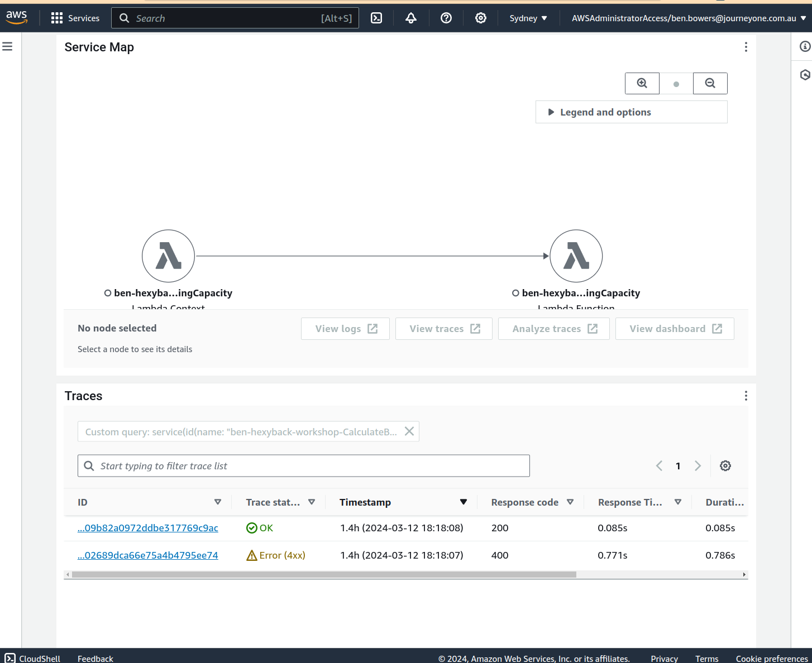Click the Error (4xx) status cell
Image resolution: width=812 pixels, height=663 pixels.
[276, 555]
